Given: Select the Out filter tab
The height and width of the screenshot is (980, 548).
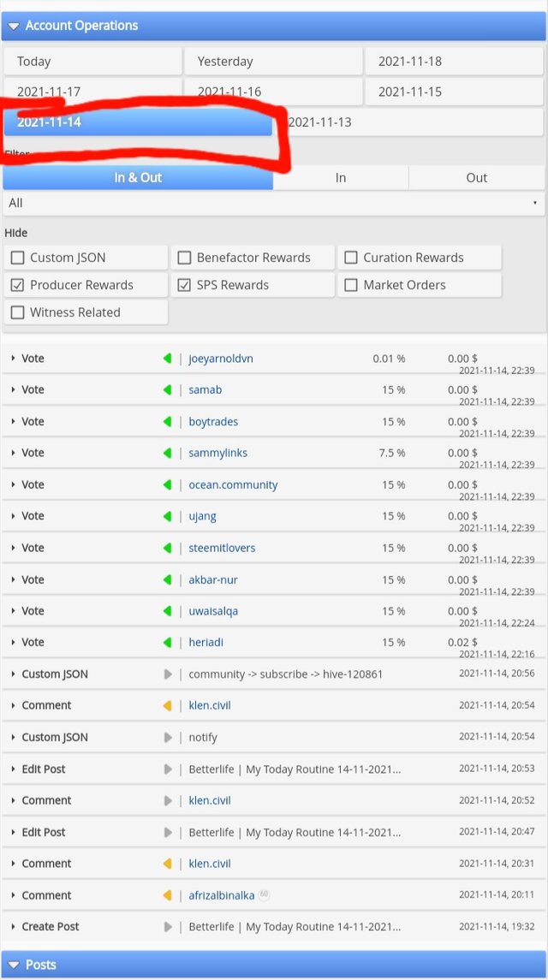Looking at the screenshot, I should (x=477, y=177).
